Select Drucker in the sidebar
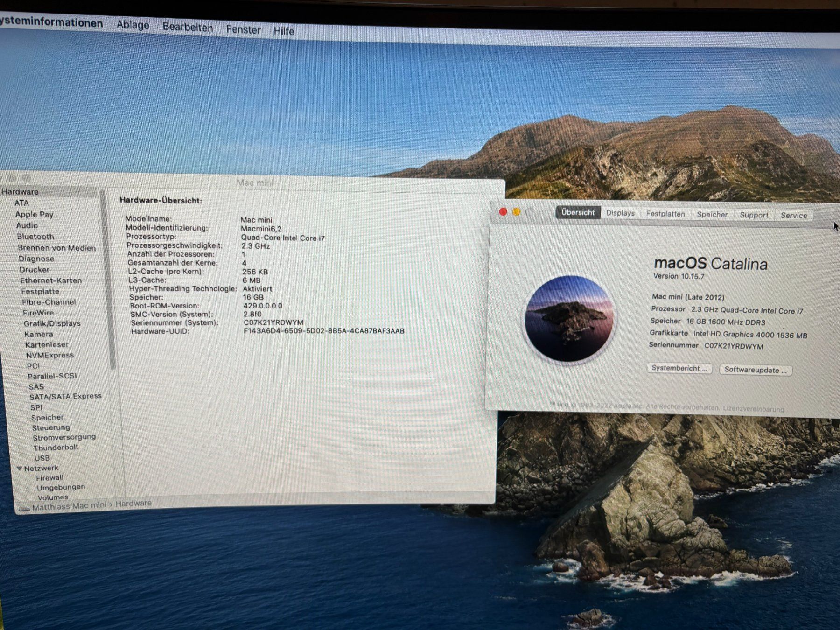The width and height of the screenshot is (840, 630). pos(35,270)
